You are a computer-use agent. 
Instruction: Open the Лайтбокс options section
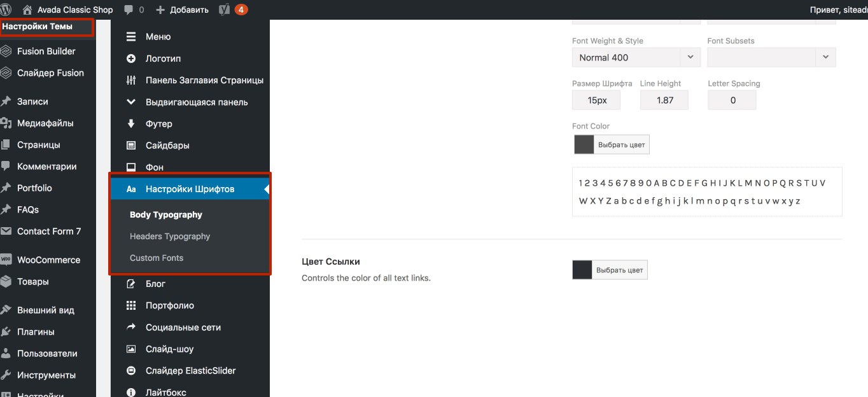pyautogui.click(x=190, y=391)
